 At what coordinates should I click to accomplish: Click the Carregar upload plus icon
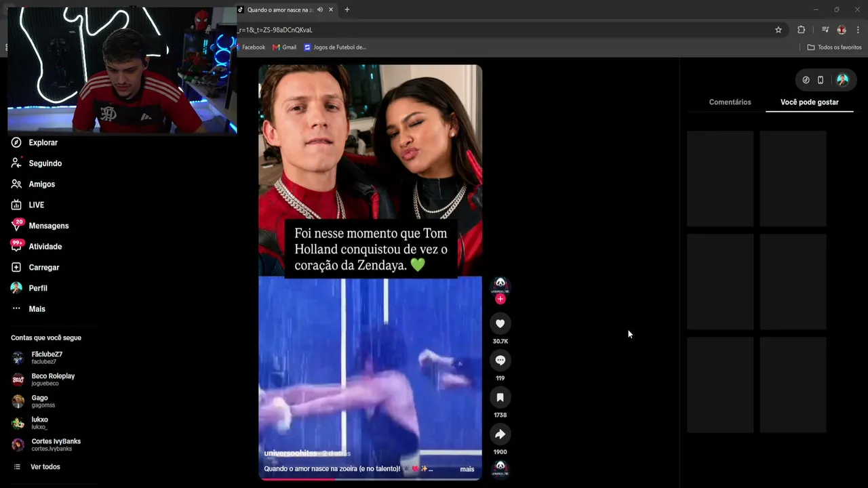pyautogui.click(x=16, y=267)
